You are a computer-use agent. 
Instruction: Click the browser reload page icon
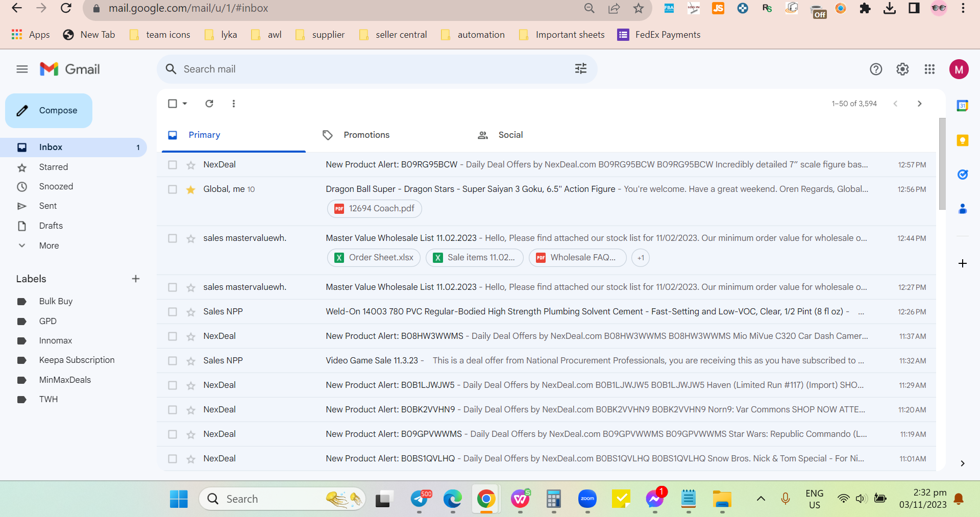coord(66,8)
